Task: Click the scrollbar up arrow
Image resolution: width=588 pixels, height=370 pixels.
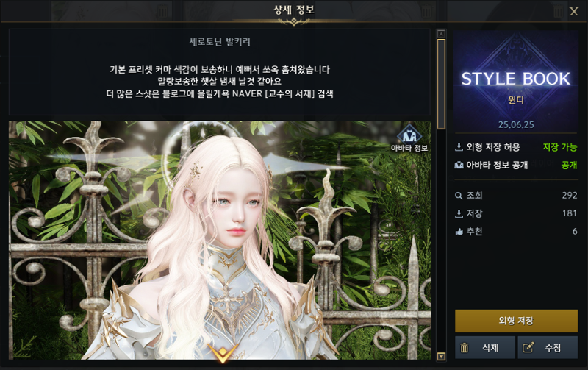Action: coord(442,34)
